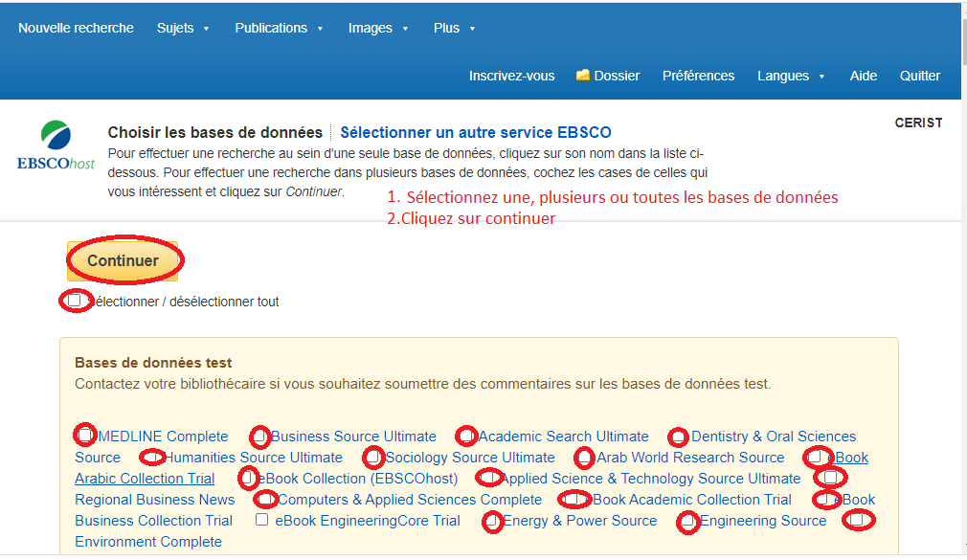Expand the Plus menu

click(x=454, y=28)
